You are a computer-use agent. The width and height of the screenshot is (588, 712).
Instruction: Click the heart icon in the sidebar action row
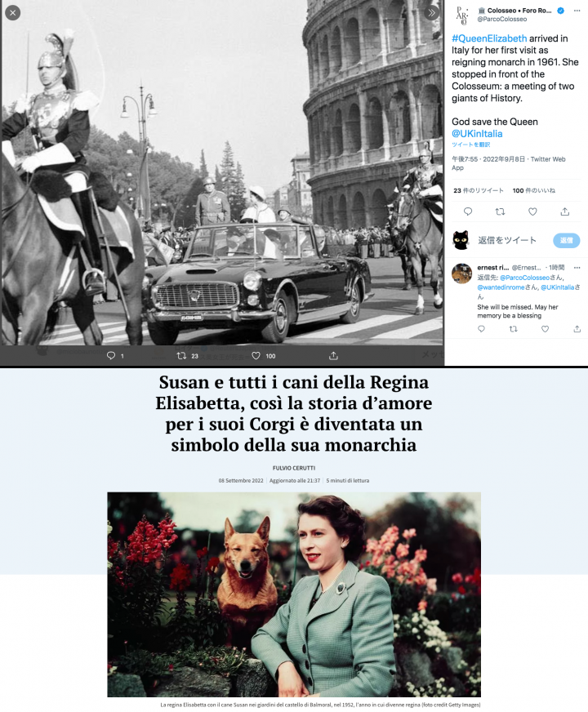coord(532,211)
